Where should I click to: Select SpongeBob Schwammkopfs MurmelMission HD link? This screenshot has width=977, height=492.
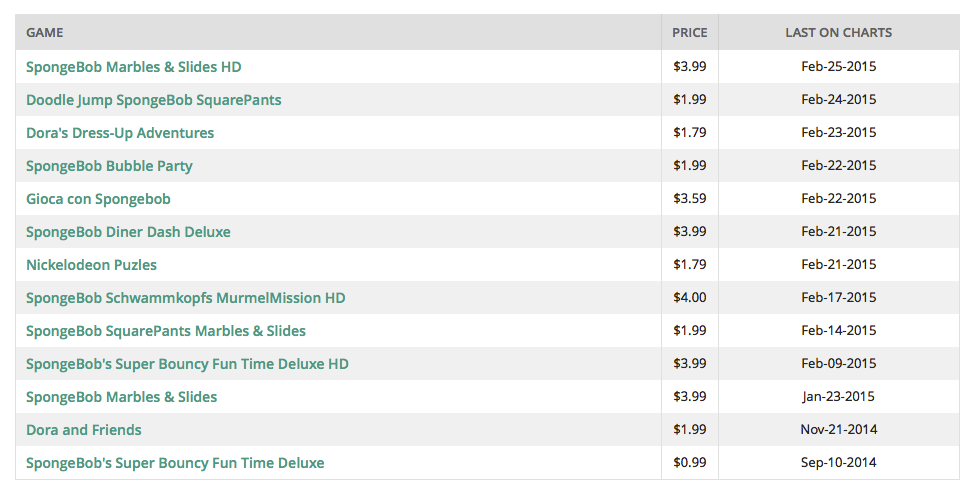tap(185, 298)
